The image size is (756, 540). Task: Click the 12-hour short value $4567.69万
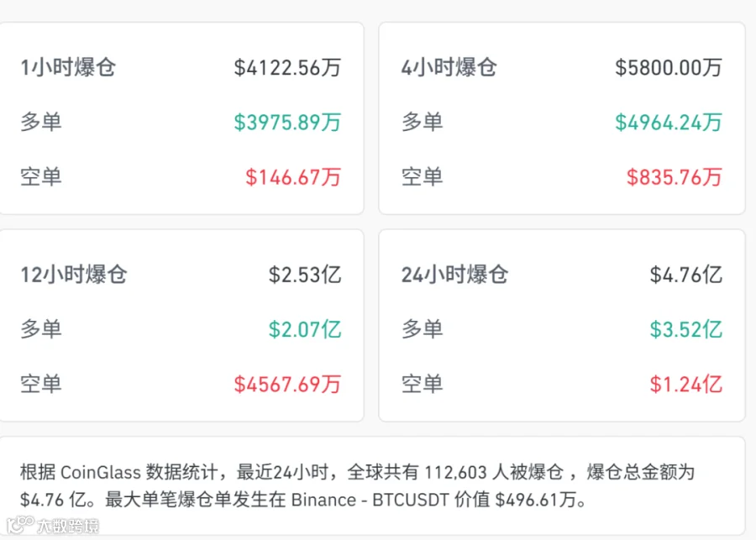(288, 385)
